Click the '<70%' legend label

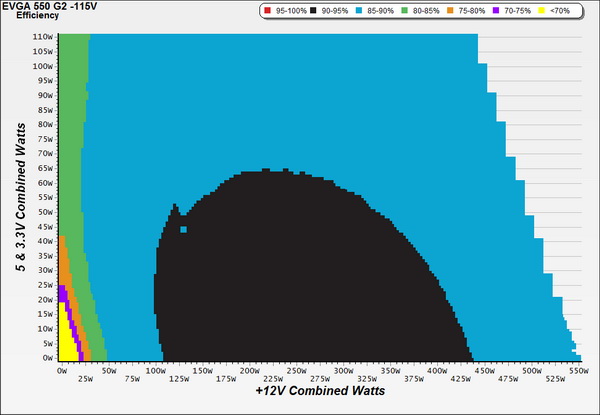560,11
